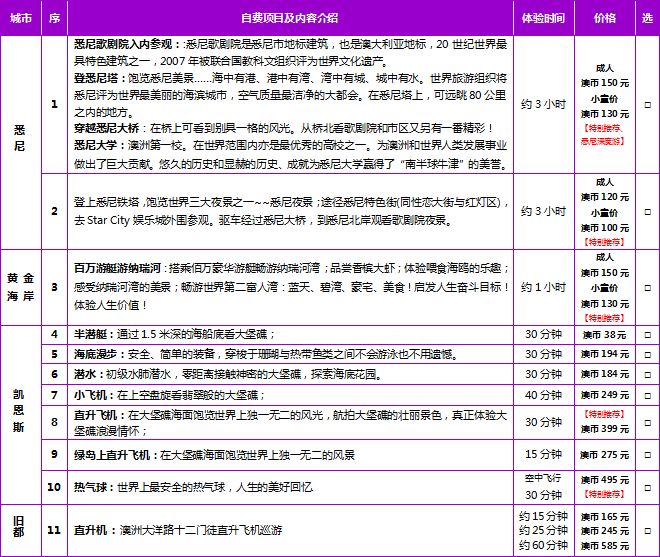This screenshot has width=660, height=557.
Task: Select the 热气球 checkbox
Action: (647, 486)
